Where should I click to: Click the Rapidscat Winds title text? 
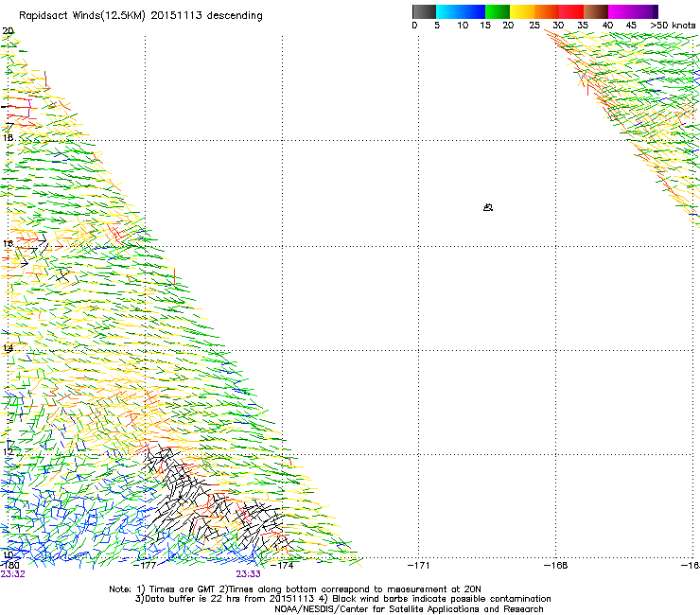(141, 16)
